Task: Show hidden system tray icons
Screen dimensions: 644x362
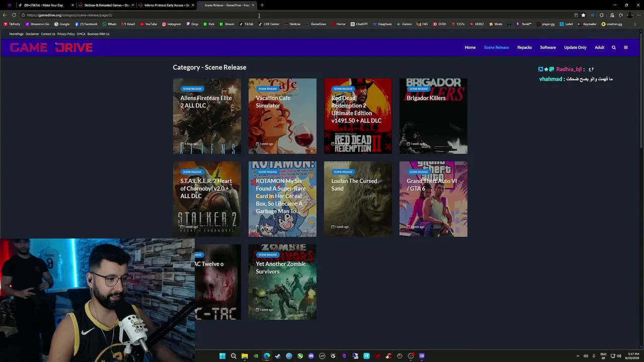Action: click(x=578, y=356)
